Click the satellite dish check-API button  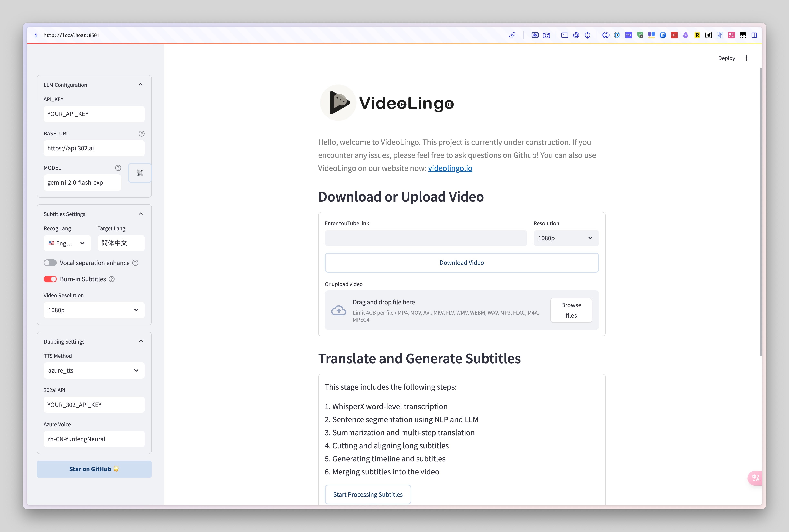pos(140,173)
